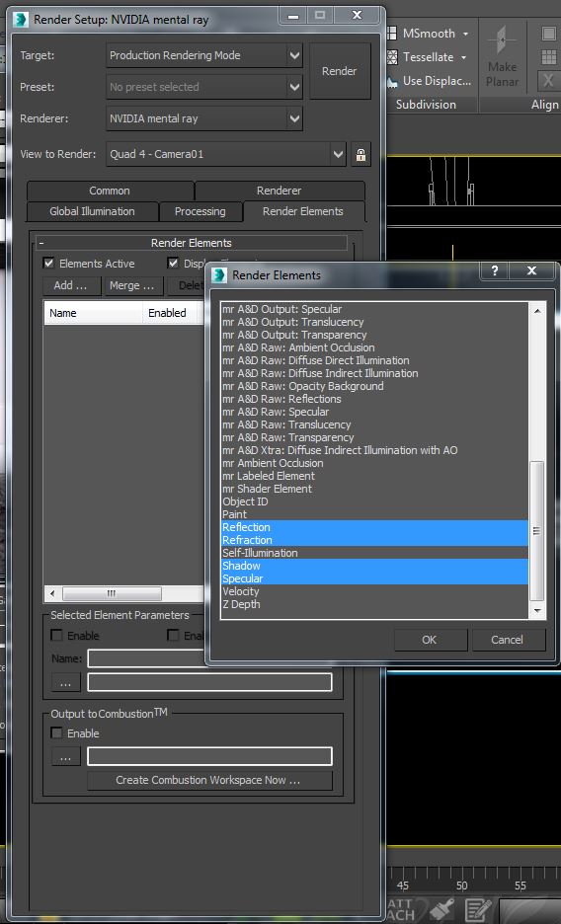561x924 pixels.
Task: Click the 3ds Max icon in Render Elements dialog title
Action: 220,275
